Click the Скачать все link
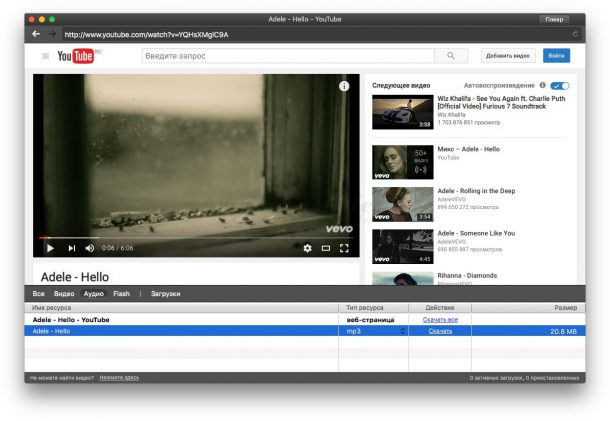 tap(440, 319)
